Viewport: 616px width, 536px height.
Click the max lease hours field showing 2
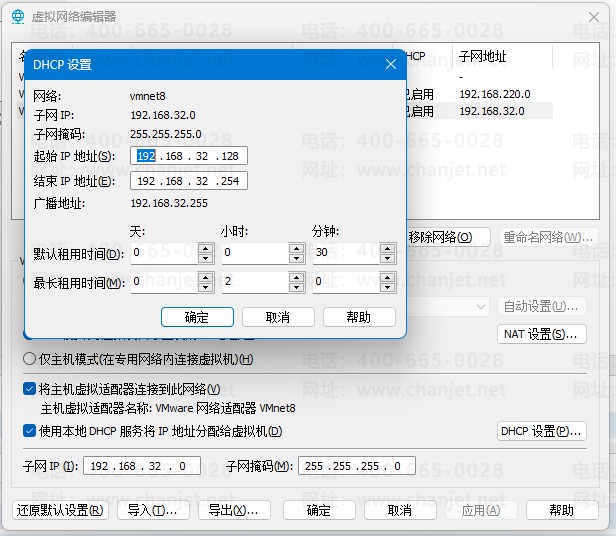coord(255,282)
